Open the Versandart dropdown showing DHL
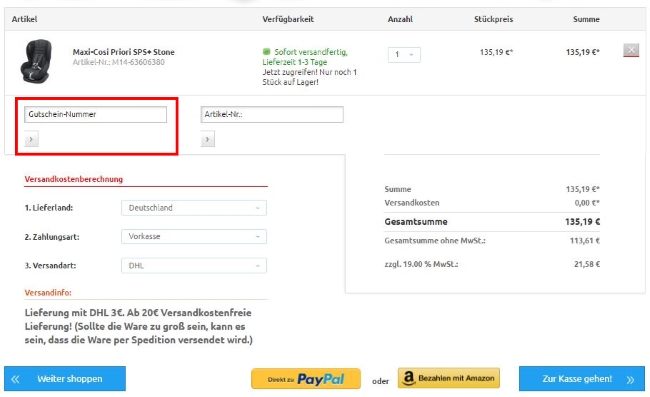Screen dimensions: 650x397 pos(194,266)
